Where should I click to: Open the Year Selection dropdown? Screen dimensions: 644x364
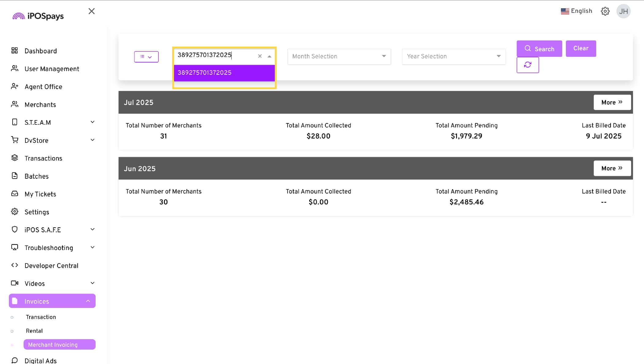(x=453, y=56)
